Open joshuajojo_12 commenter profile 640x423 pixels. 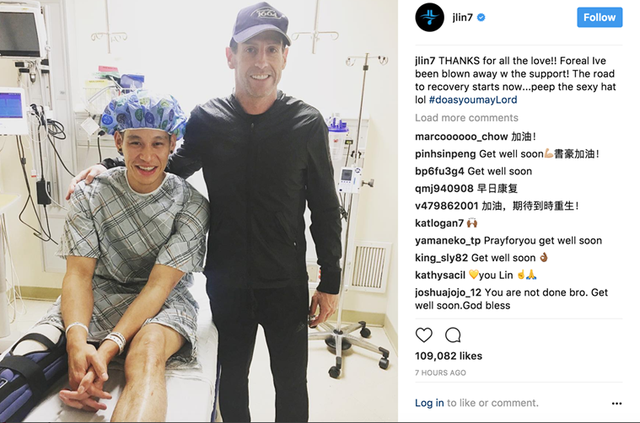(448, 292)
